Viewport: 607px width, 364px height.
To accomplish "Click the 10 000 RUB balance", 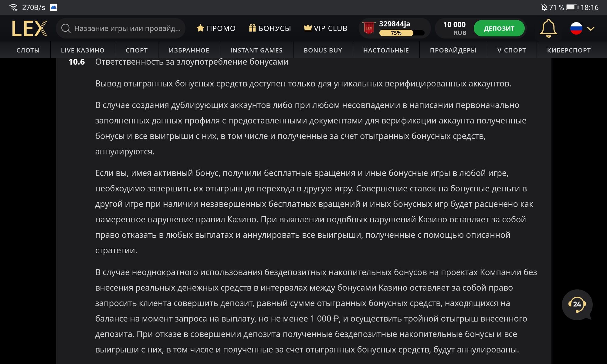I will coord(454,28).
